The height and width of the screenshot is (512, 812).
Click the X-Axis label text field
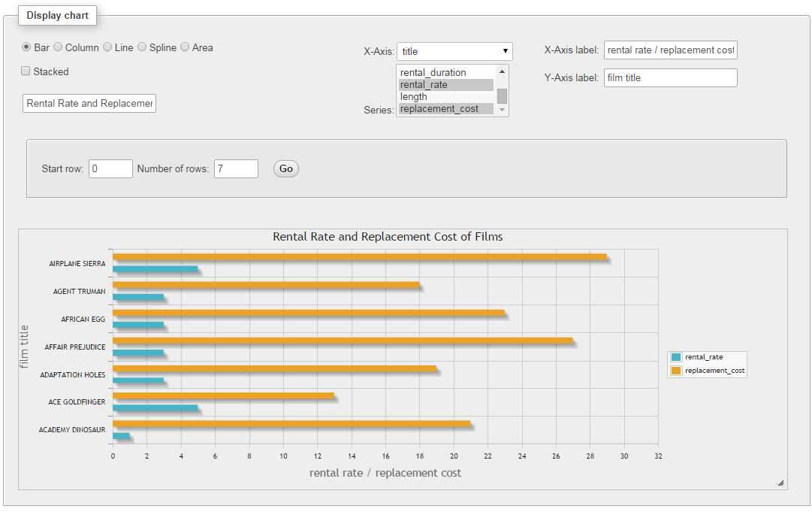point(670,50)
